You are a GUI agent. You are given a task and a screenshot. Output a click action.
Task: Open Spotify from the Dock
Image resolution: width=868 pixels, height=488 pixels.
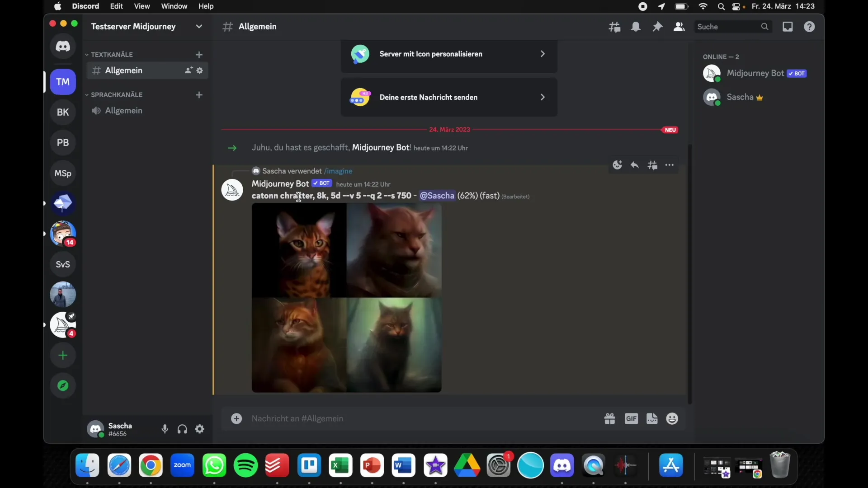coord(246,465)
